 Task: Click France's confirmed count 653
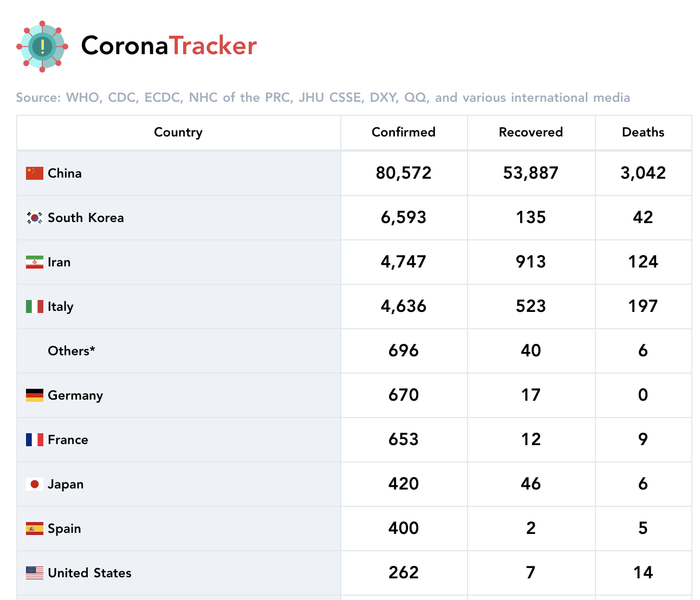tap(404, 440)
